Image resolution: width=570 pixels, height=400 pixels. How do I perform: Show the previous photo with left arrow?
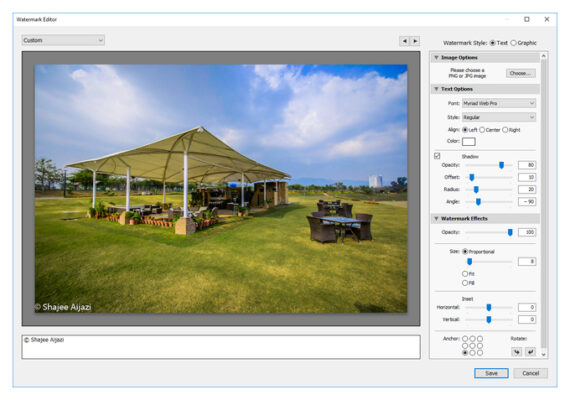coord(404,41)
